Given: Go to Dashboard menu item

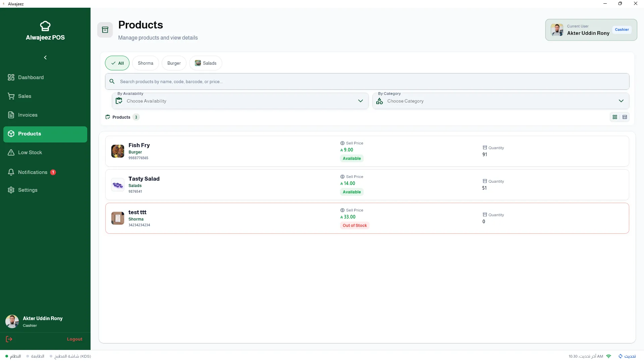Looking at the screenshot, I should click(45, 77).
